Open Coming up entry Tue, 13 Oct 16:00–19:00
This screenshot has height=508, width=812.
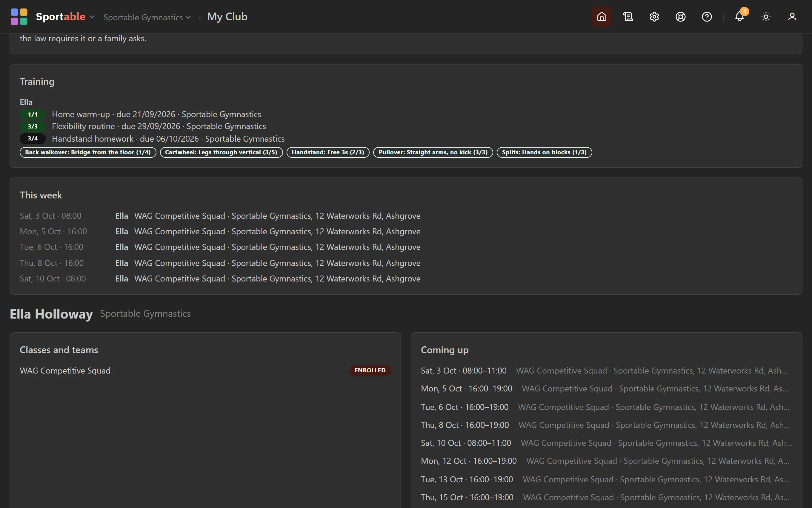[x=606, y=479]
